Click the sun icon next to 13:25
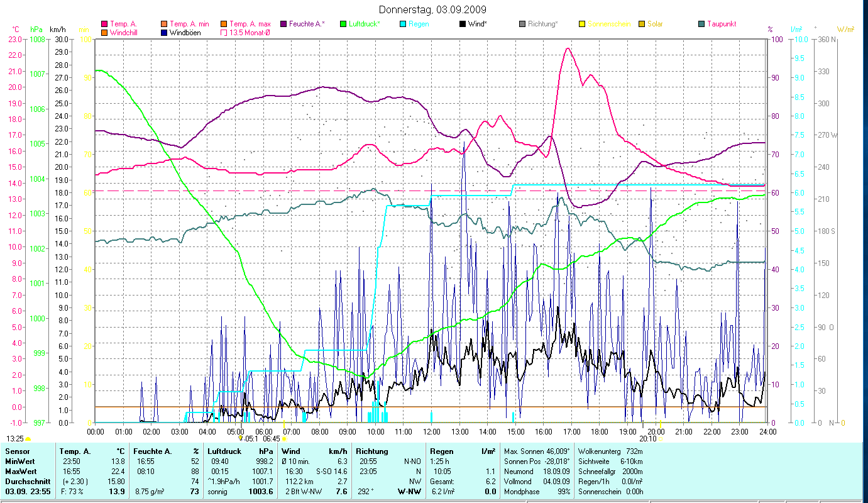The width and height of the screenshot is (868, 503). 28,438
